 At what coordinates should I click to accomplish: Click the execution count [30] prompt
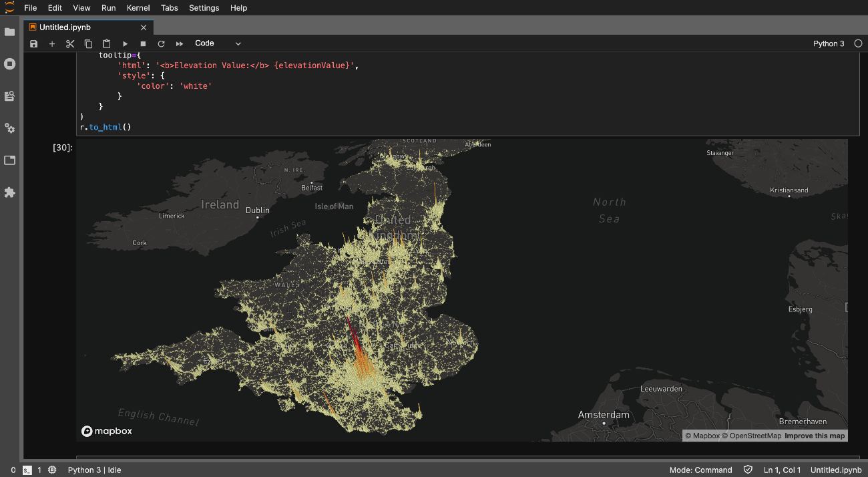click(63, 148)
